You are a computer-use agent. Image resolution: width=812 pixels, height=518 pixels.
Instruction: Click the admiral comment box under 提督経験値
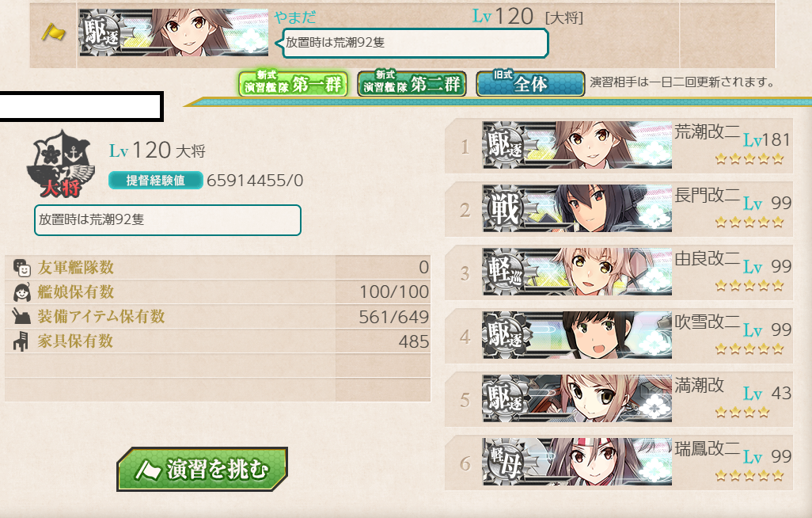(x=168, y=220)
